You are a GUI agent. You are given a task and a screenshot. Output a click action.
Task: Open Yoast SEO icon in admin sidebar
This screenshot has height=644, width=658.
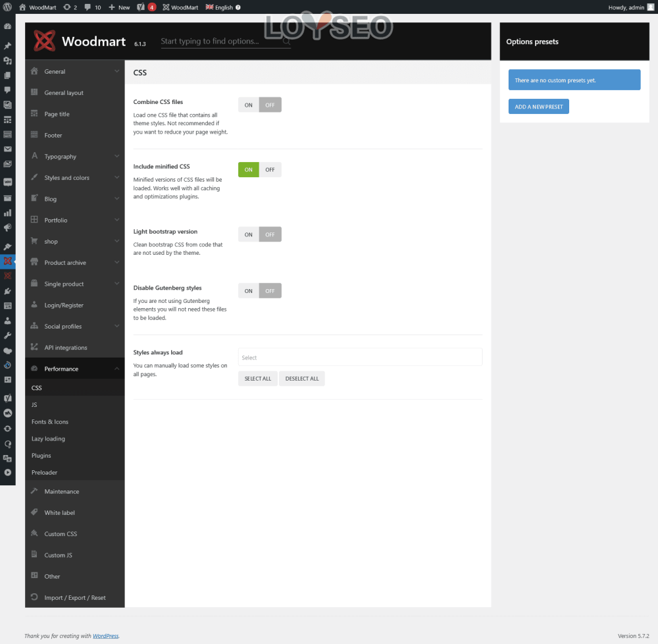pos(7,398)
